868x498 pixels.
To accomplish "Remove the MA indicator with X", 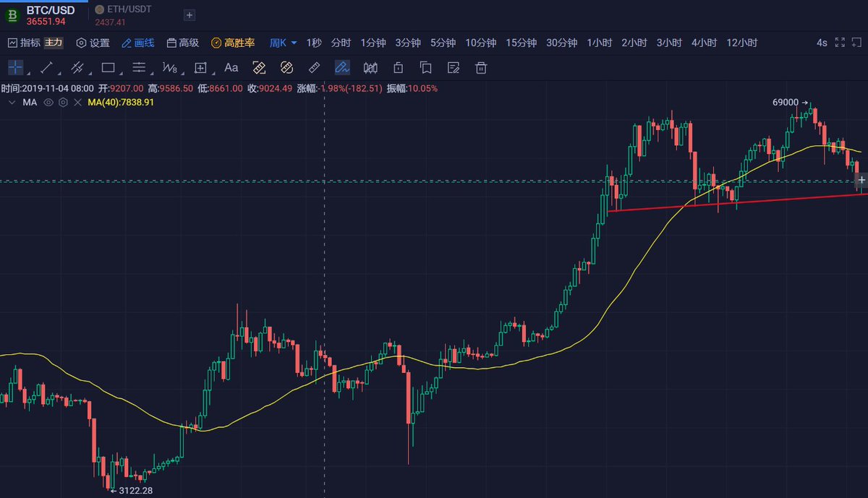I will pos(77,103).
